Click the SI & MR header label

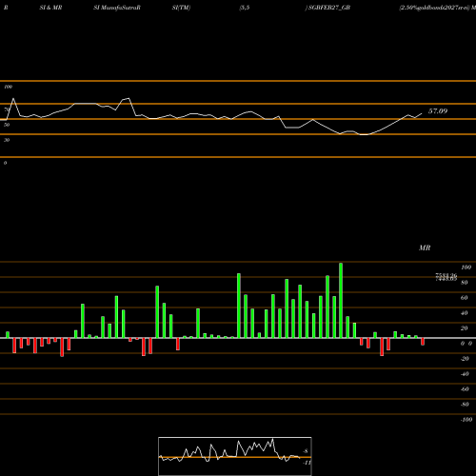pos(50,8)
